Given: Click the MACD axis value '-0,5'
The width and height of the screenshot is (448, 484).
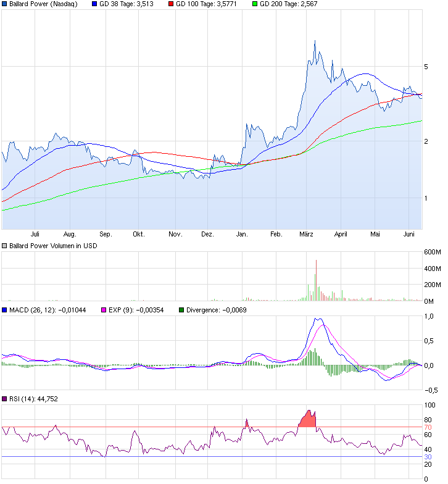Looking at the screenshot, I should pos(431,390).
